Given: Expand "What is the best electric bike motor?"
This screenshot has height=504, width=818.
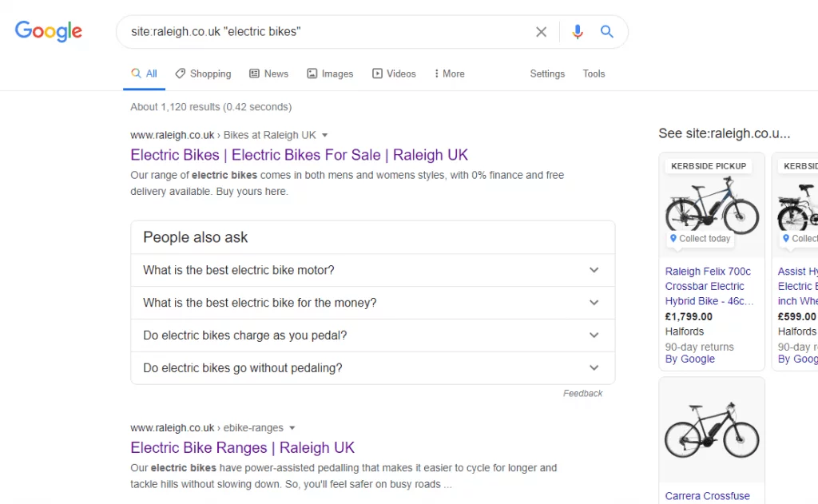Looking at the screenshot, I should tap(372, 270).
